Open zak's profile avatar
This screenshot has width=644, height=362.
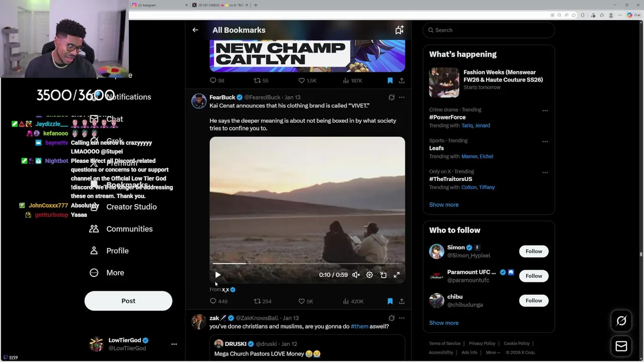point(199,322)
